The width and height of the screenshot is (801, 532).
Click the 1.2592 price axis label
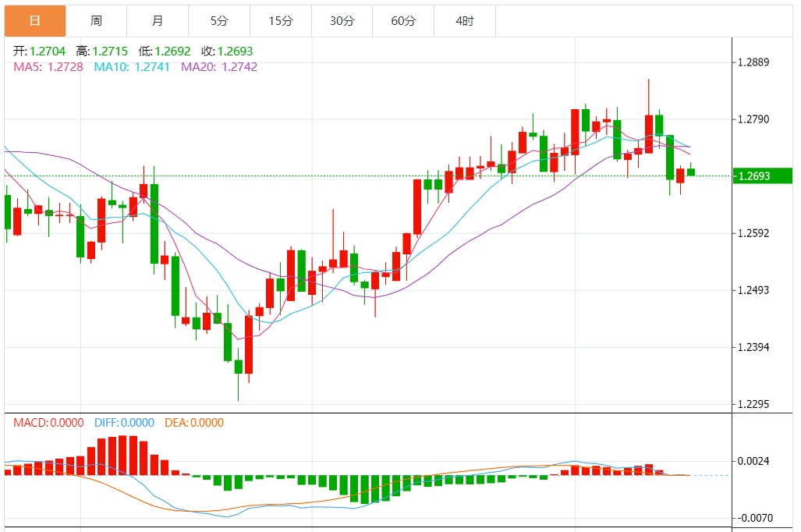[x=753, y=233]
